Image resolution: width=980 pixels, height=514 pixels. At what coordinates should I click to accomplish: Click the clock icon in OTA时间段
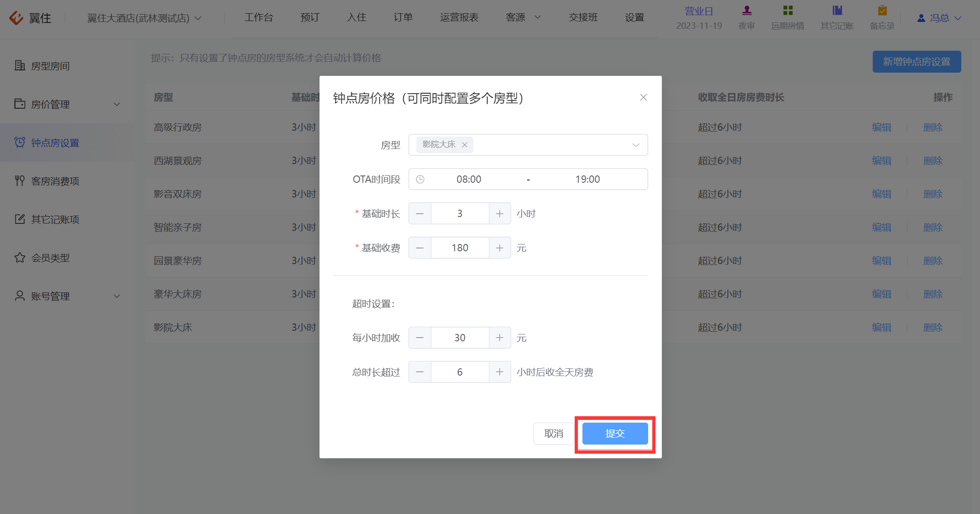[x=420, y=179]
